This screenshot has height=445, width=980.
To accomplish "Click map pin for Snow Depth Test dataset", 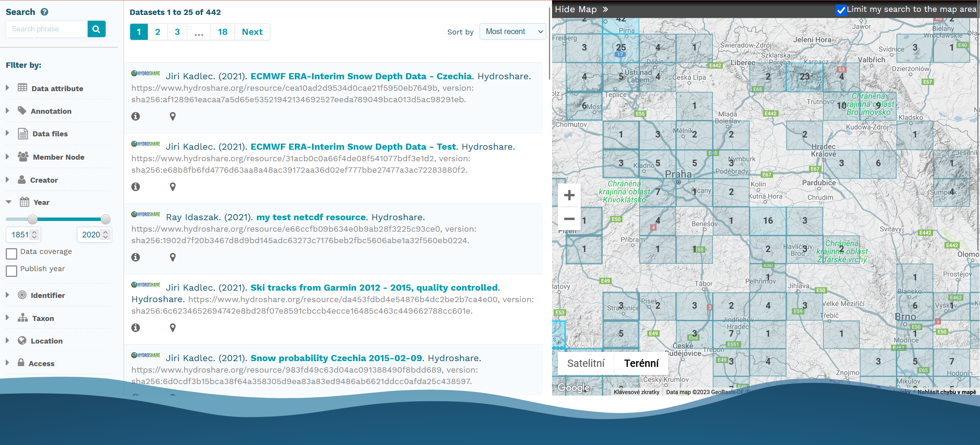I will point(173,187).
